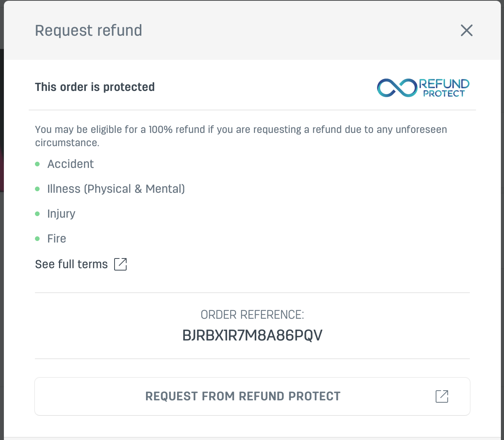Image resolution: width=504 pixels, height=440 pixels.
Task: Click the infinity symbol in Refund Protect logo
Action: pos(397,88)
